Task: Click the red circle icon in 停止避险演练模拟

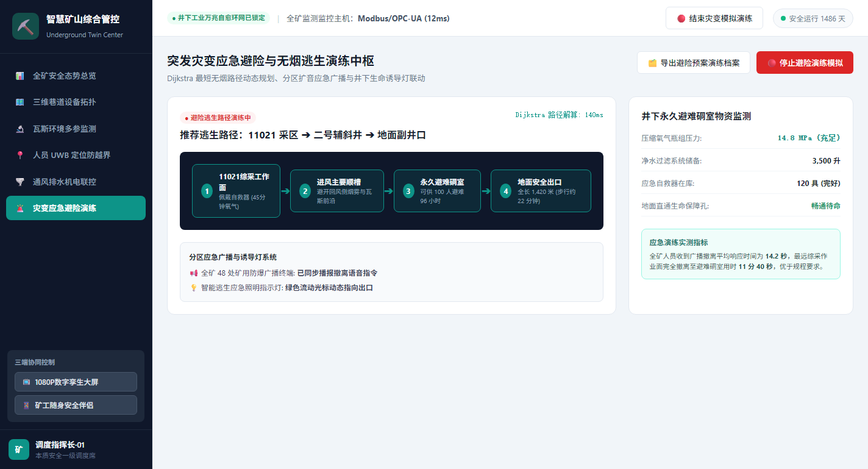Action: 772,63
